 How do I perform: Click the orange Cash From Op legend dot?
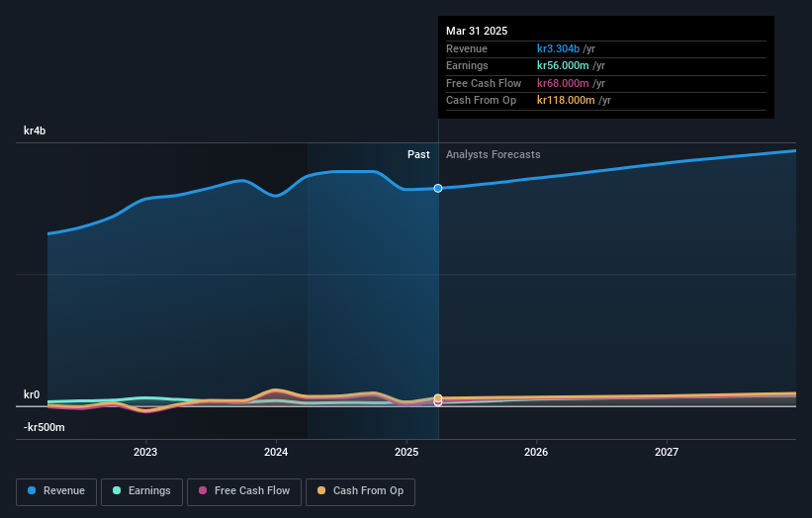(321, 490)
